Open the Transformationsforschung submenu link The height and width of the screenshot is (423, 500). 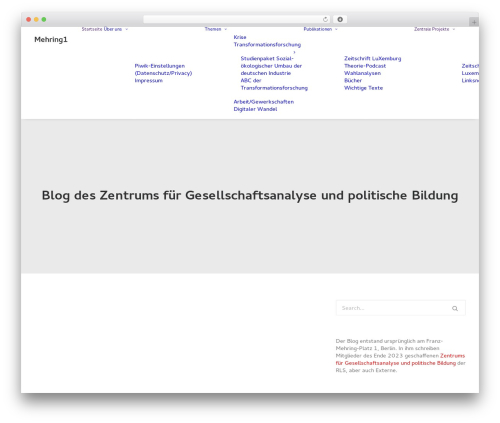coord(267,45)
